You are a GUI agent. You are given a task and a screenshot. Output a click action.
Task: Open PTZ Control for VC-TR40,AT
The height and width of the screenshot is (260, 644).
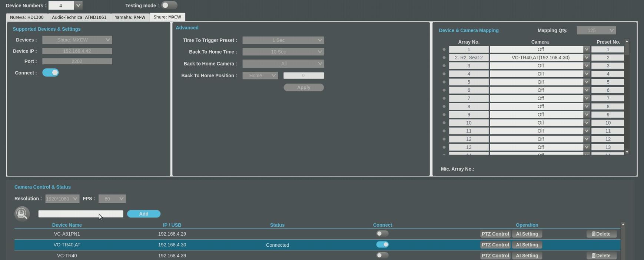(495, 245)
